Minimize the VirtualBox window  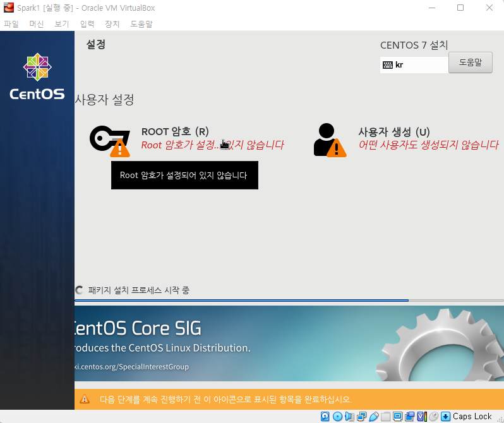click(432, 8)
